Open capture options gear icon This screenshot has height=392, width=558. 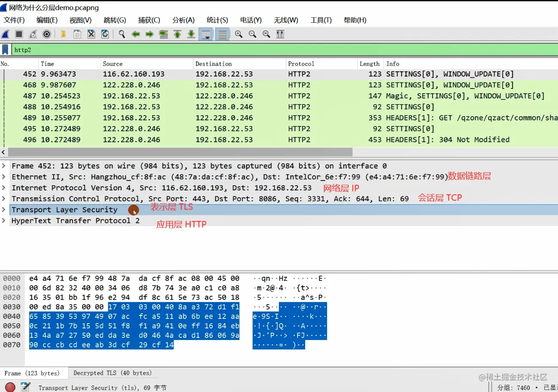click(x=47, y=34)
